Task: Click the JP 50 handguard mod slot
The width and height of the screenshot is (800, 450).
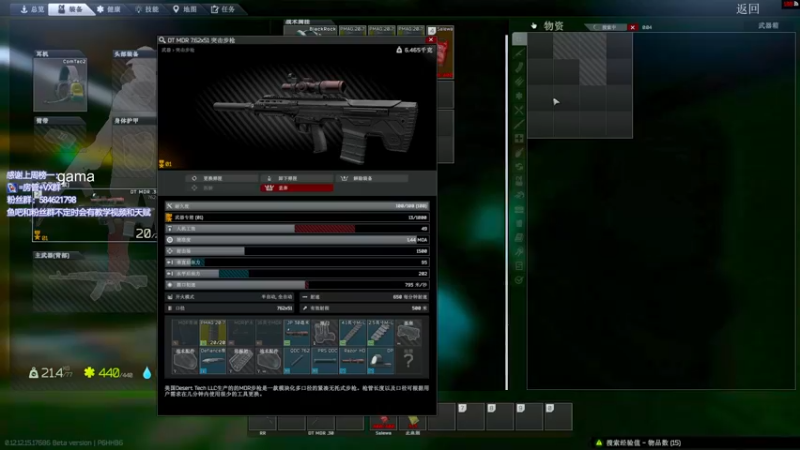Action: click(297, 333)
